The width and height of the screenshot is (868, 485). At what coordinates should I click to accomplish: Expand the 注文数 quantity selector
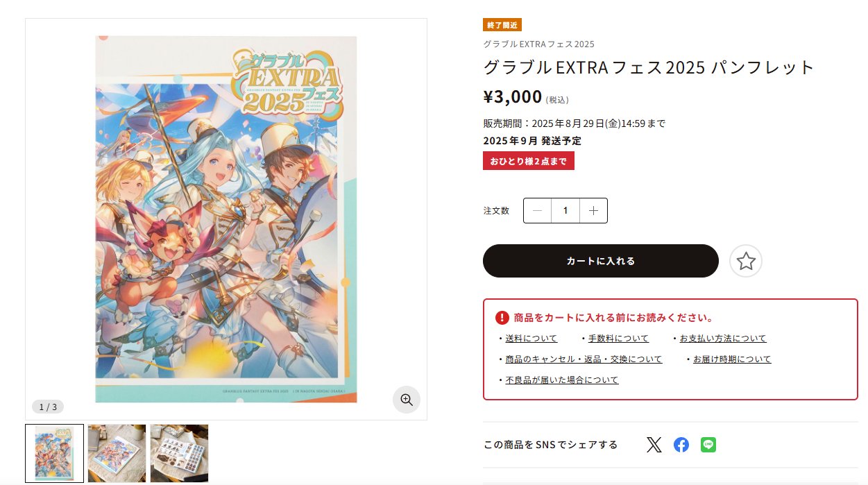(x=565, y=210)
